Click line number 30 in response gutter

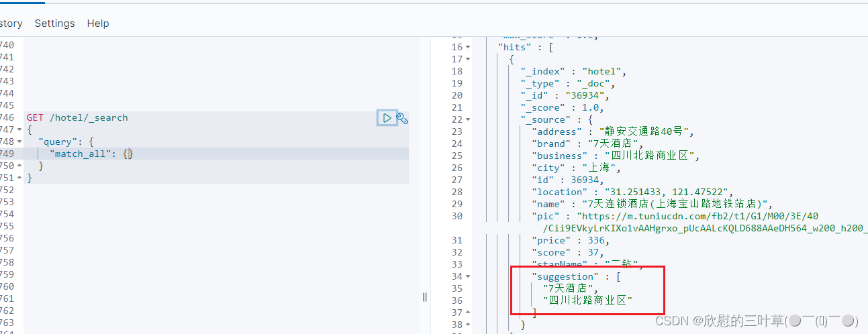click(x=457, y=216)
